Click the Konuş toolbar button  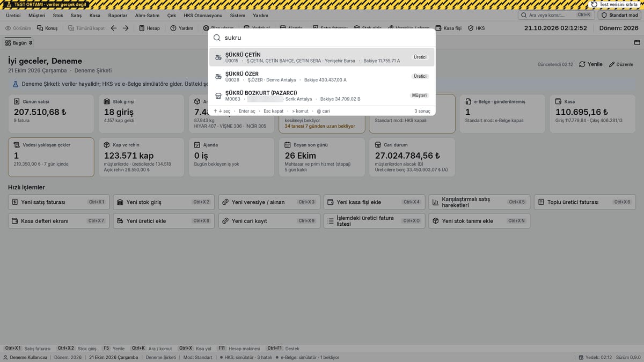pyautogui.click(x=48, y=28)
